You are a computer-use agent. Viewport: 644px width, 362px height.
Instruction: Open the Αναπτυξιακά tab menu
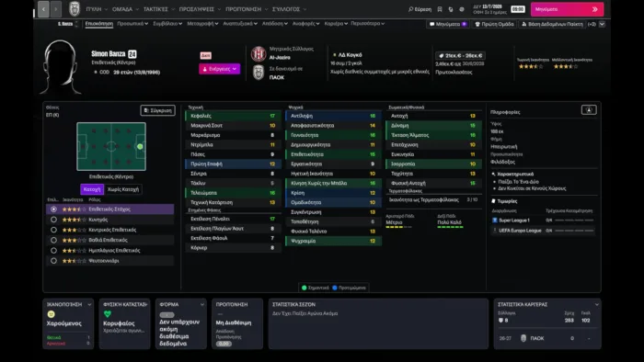pyautogui.click(x=240, y=24)
